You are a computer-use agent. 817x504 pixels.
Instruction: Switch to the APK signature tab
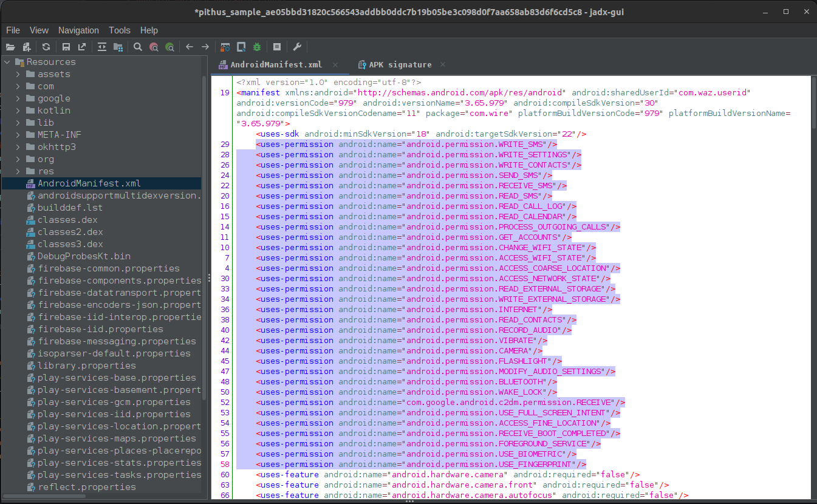tap(400, 64)
